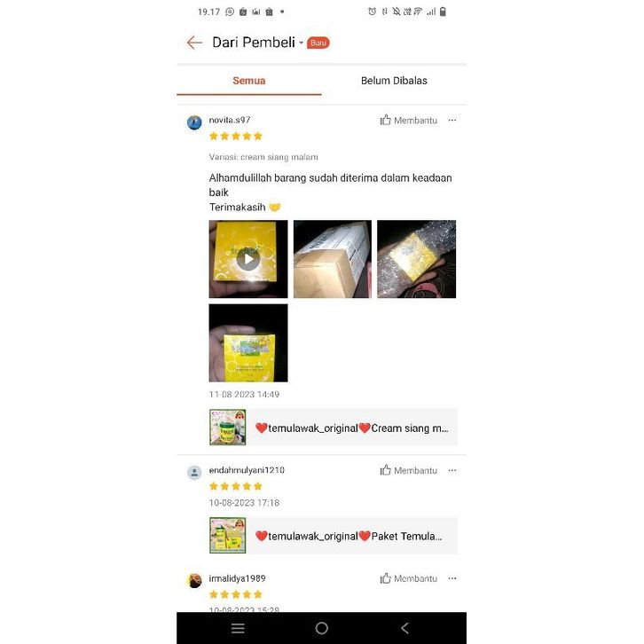
Task: Tap novita.s97 profile avatar
Action: click(194, 122)
